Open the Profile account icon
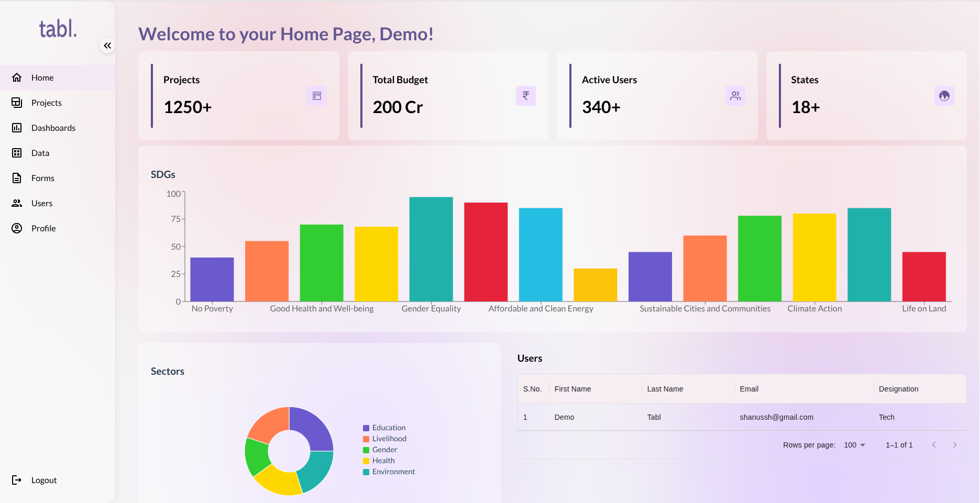This screenshot has height=503, width=980. coord(17,228)
